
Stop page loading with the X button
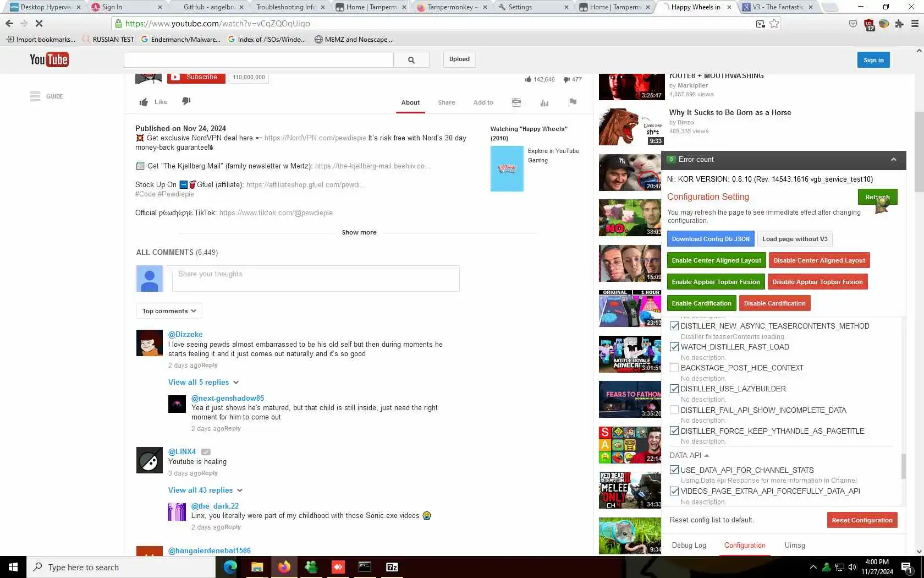(39, 24)
